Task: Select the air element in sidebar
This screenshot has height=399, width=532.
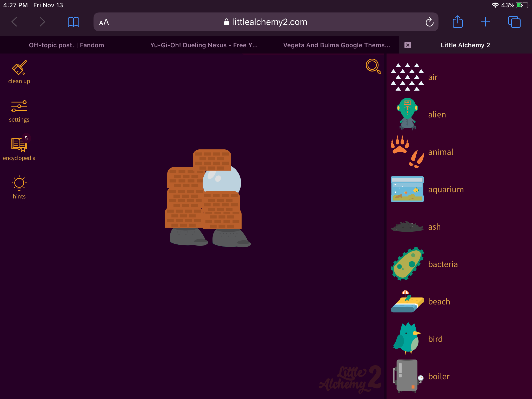Action: pos(406,77)
